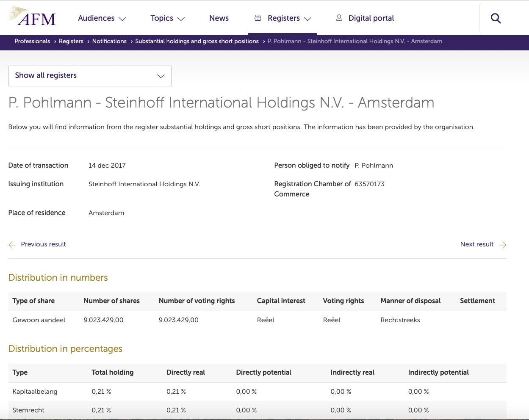
Task: Click the Gewoon aandeel table row
Action: click(39, 320)
